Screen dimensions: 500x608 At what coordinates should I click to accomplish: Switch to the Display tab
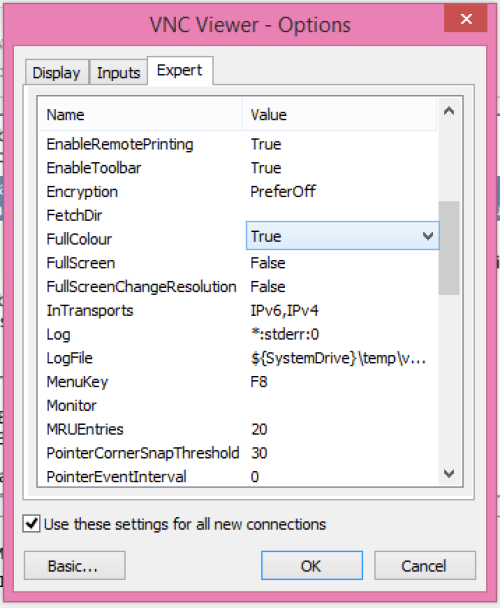(57, 73)
